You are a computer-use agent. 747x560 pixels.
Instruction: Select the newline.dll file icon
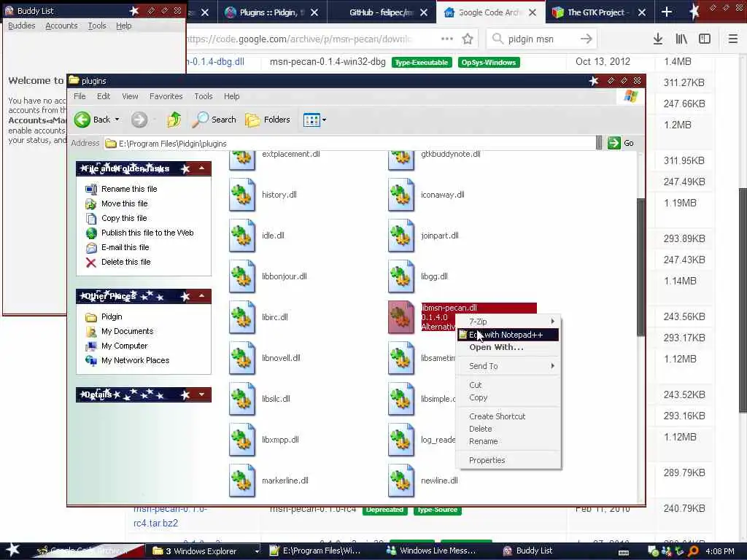click(x=401, y=481)
